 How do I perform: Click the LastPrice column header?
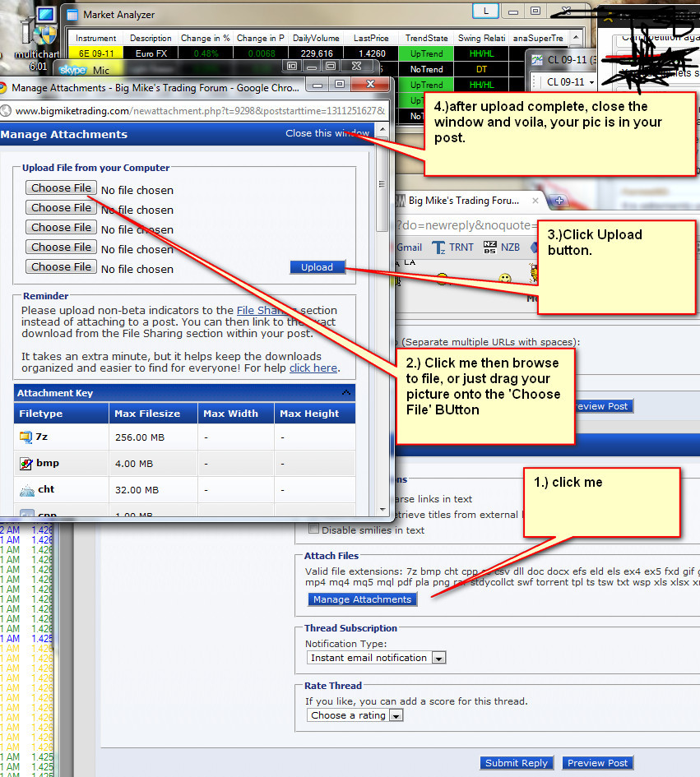pyautogui.click(x=371, y=38)
